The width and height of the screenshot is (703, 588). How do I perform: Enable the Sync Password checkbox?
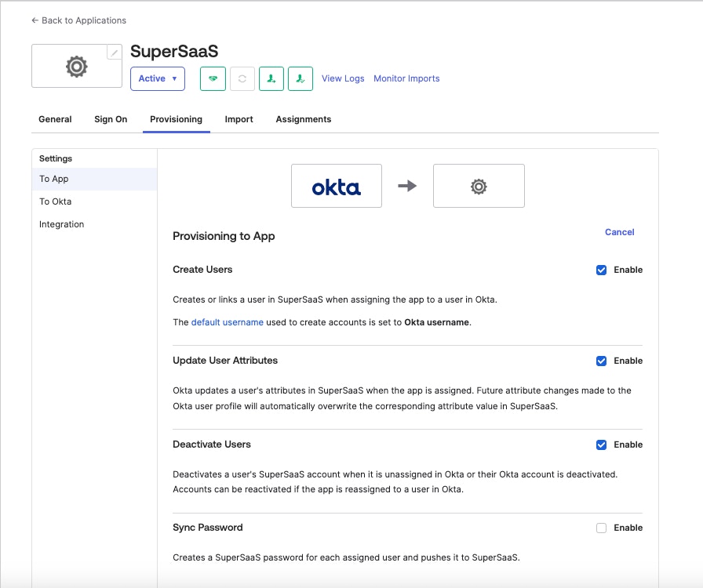(602, 528)
